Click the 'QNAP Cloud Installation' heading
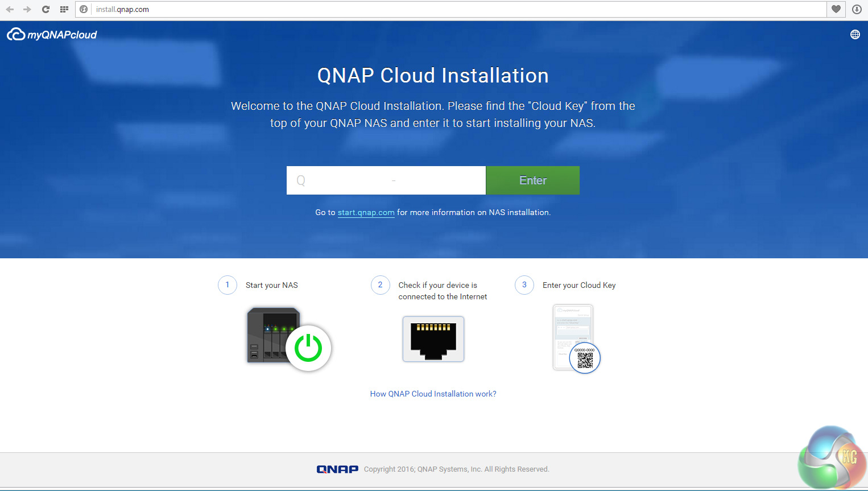868x491 pixels. coord(433,76)
